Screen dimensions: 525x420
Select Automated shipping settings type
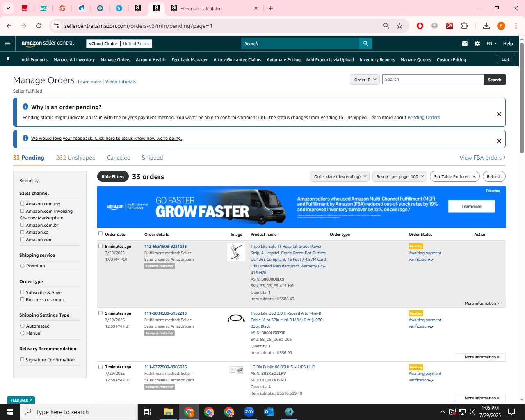(x=22, y=326)
